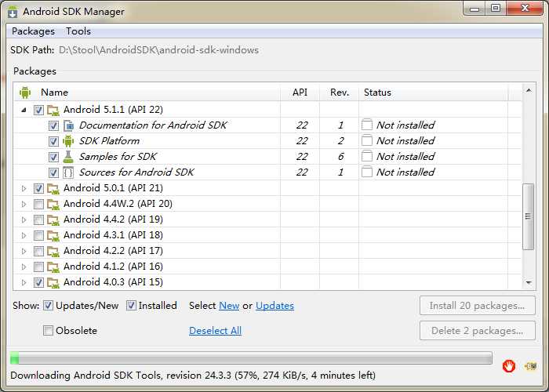The width and height of the screenshot is (549, 392).
Task: Click the folder icon beside Android 5.0.1 (API 21)
Action: pyautogui.click(x=53, y=188)
